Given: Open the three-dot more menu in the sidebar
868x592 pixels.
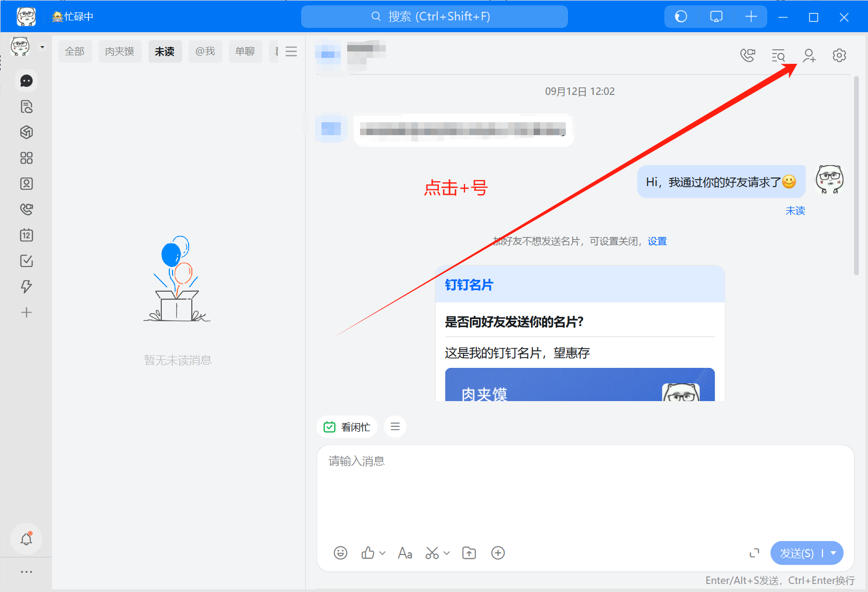Looking at the screenshot, I should click(26, 572).
